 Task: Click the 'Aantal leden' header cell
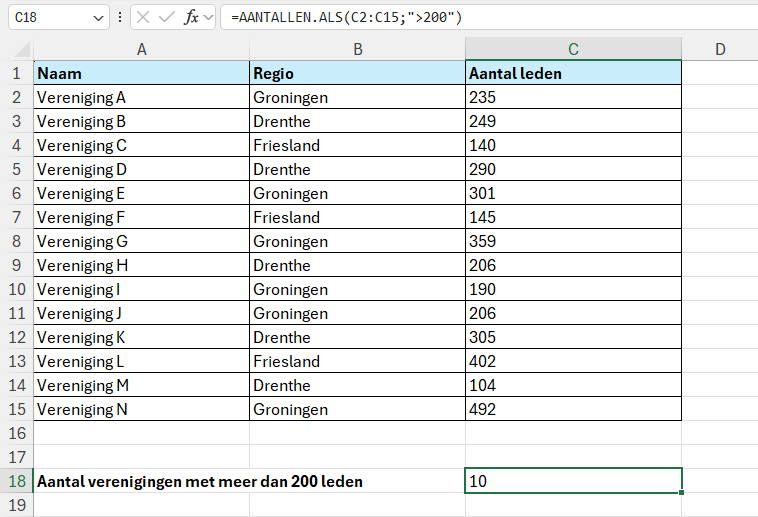pos(573,73)
